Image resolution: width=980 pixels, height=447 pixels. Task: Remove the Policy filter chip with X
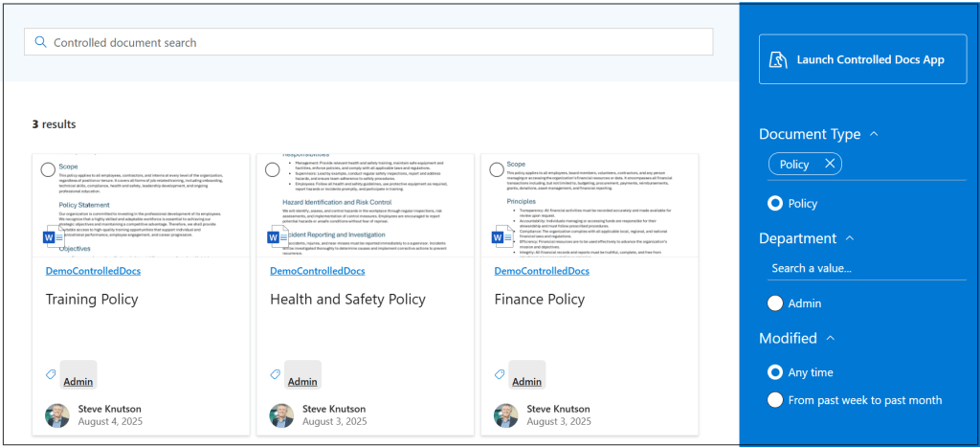pos(830,164)
